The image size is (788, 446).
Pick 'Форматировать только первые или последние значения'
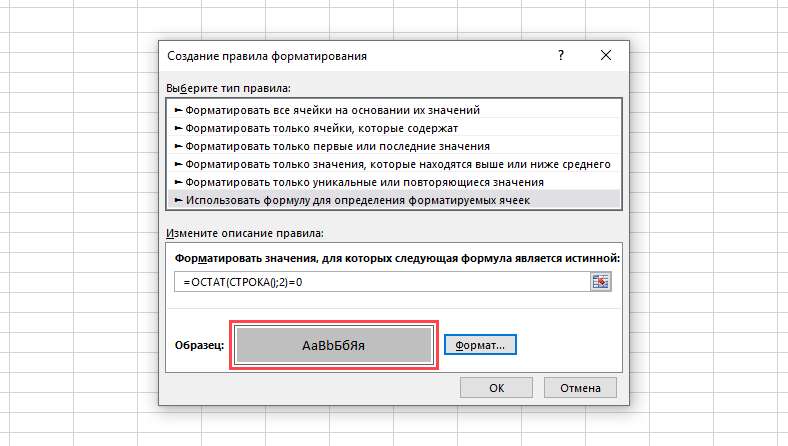click(x=393, y=146)
